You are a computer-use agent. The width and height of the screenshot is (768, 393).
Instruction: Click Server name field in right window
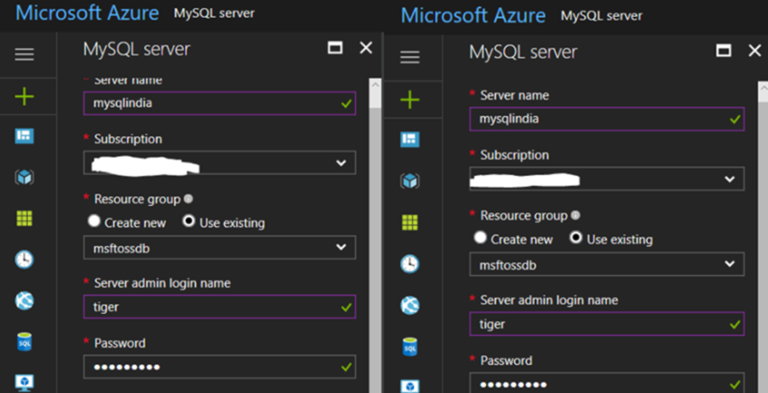pyautogui.click(x=607, y=119)
